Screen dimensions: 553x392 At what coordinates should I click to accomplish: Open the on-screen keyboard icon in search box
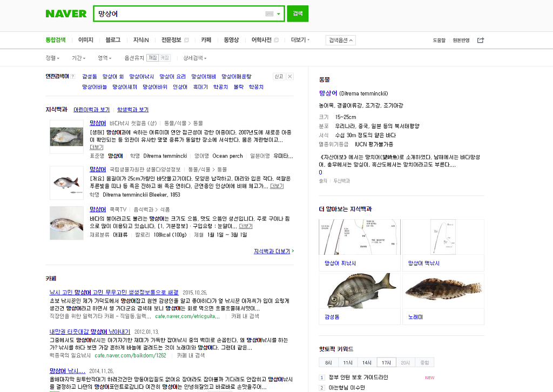pyautogui.click(x=269, y=13)
